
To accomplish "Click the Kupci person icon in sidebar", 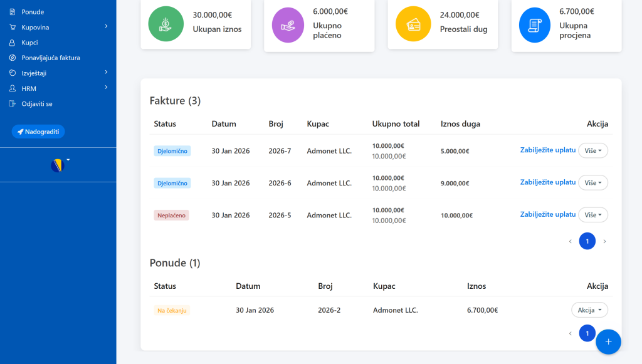I will pos(12,43).
